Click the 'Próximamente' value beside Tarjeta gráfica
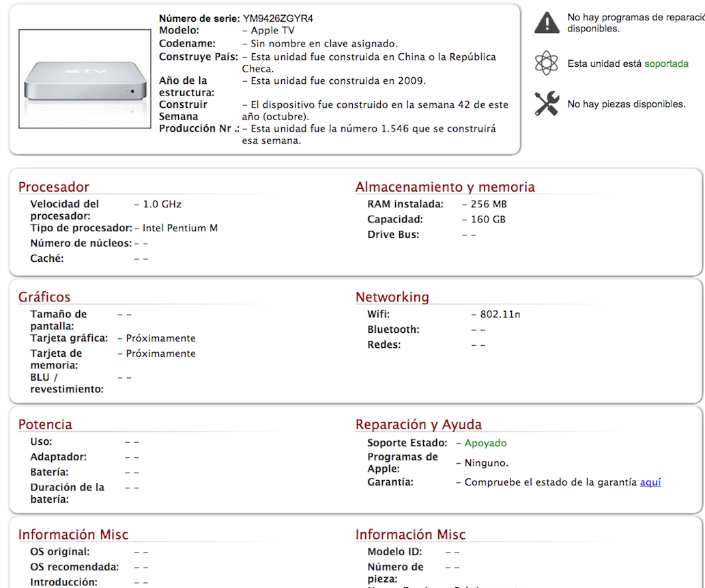705x588 pixels. click(160, 338)
